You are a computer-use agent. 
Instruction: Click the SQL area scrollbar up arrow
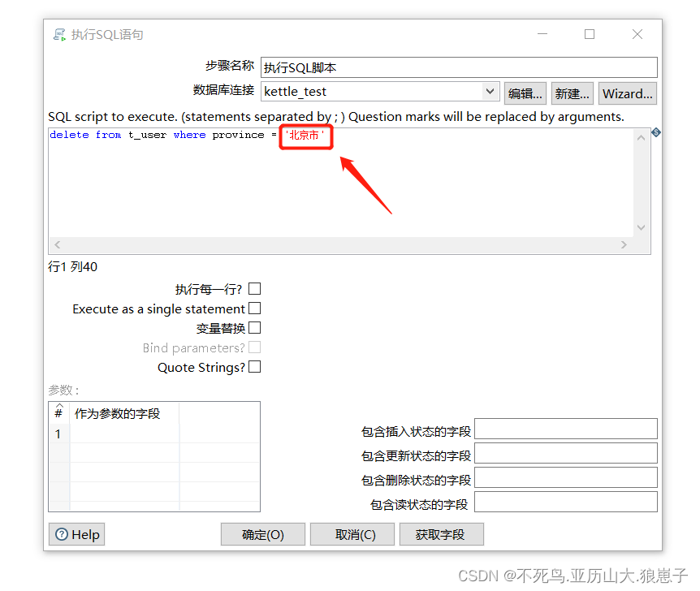pos(641,136)
